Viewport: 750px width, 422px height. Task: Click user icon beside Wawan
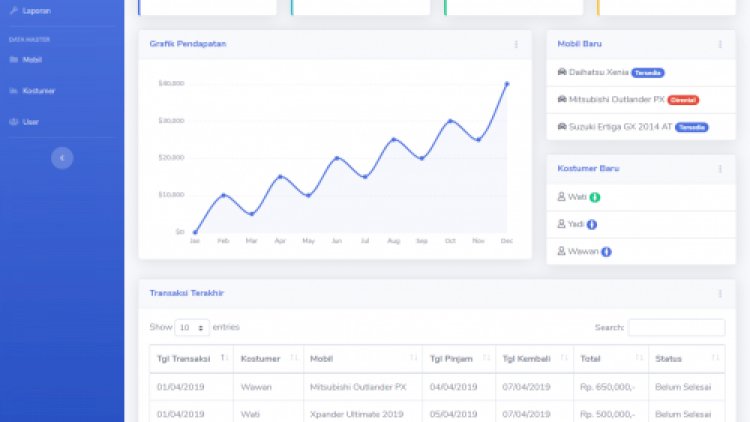(562, 251)
